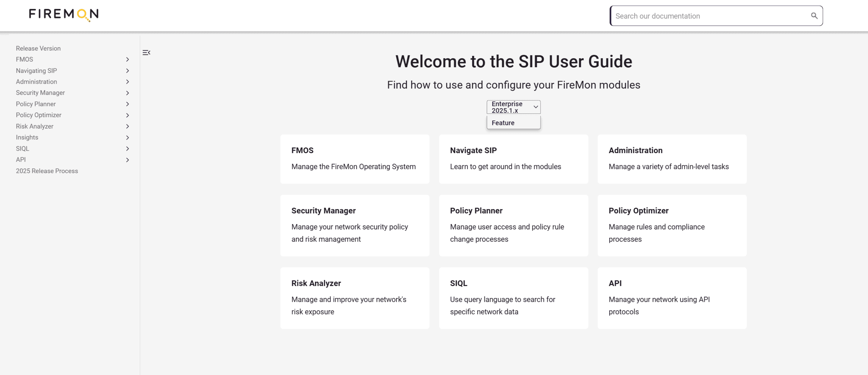Expand the FMOS sidebar section
868x375 pixels.
coord(127,59)
